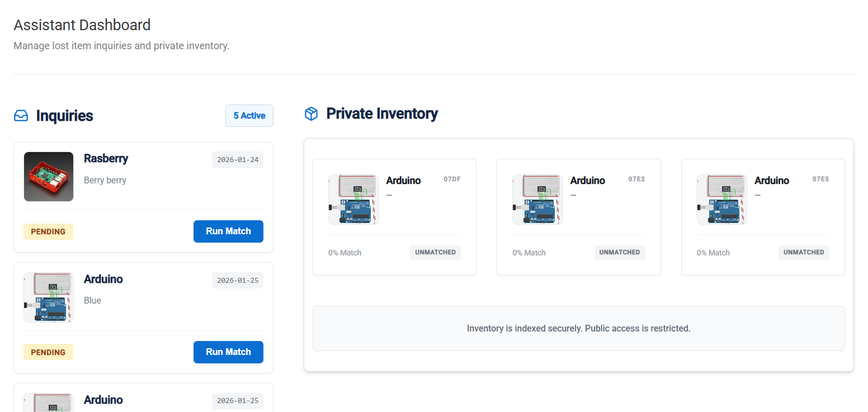Click UNMATCHED badge on item 07E2
The image size is (868, 412).
[x=620, y=253]
